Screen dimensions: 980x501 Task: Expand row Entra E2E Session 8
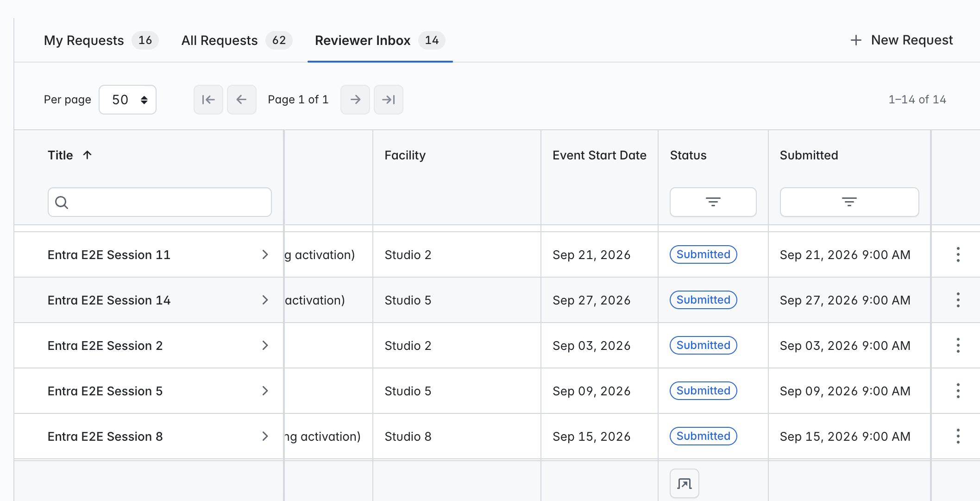[265, 436]
